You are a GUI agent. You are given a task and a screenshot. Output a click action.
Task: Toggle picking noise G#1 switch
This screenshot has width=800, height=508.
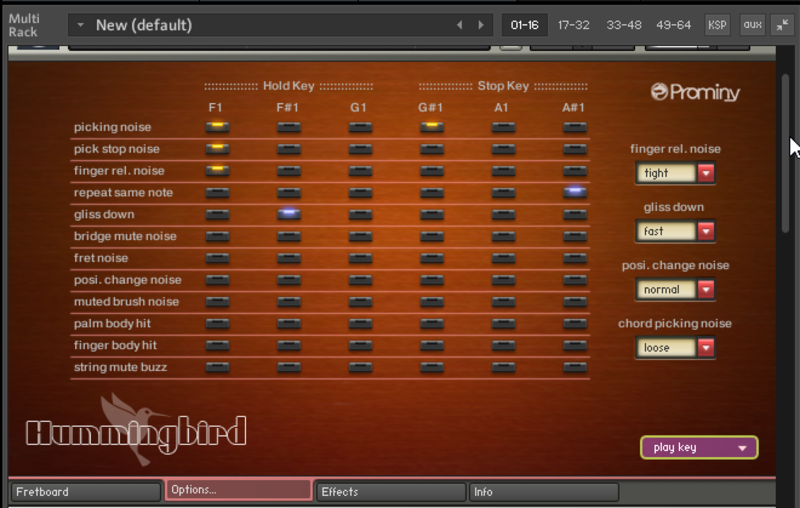click(432, 126)
